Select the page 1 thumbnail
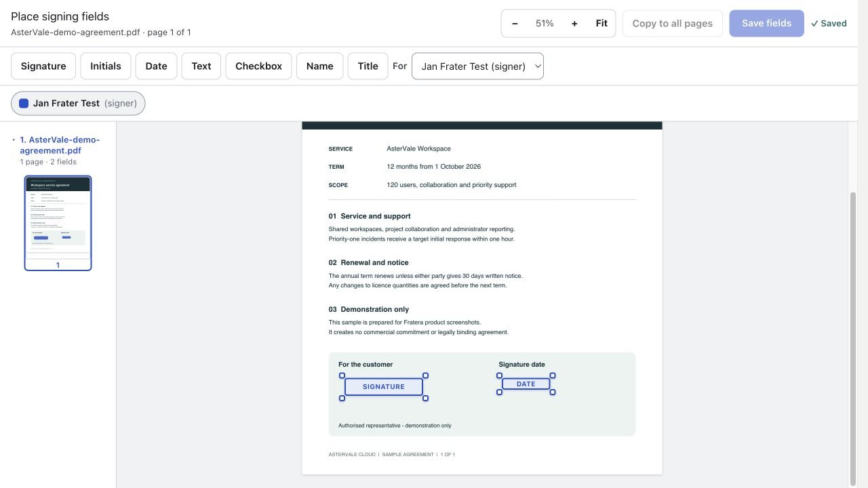Image resolution: width=868 pixels, height=488 pixels. click(58, 223)
